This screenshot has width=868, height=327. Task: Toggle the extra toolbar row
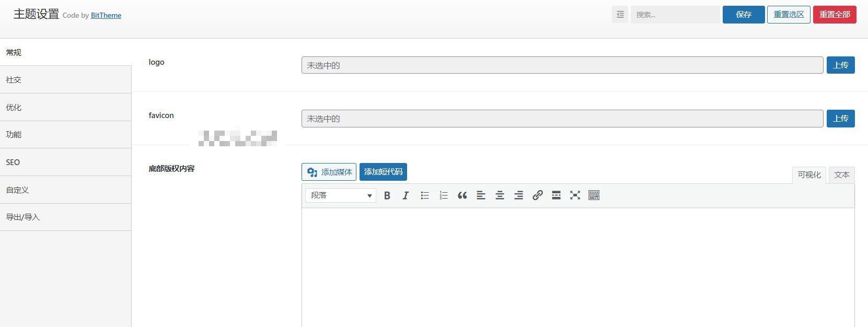[x=594, y=195]
